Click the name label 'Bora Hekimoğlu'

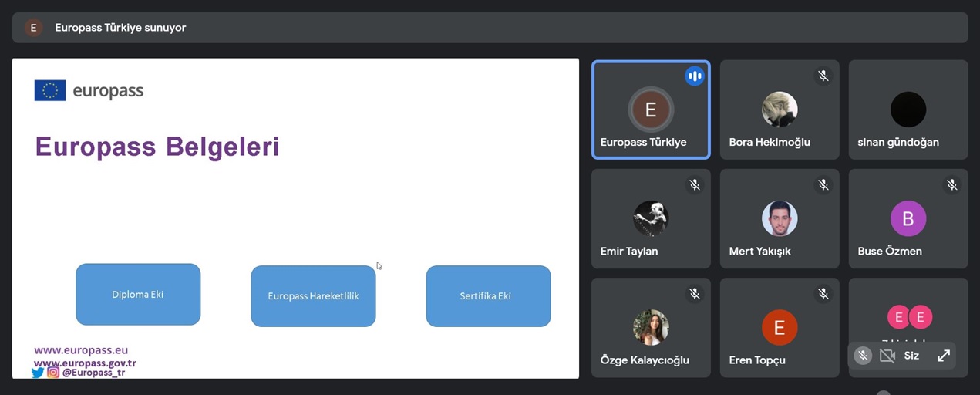770,142
